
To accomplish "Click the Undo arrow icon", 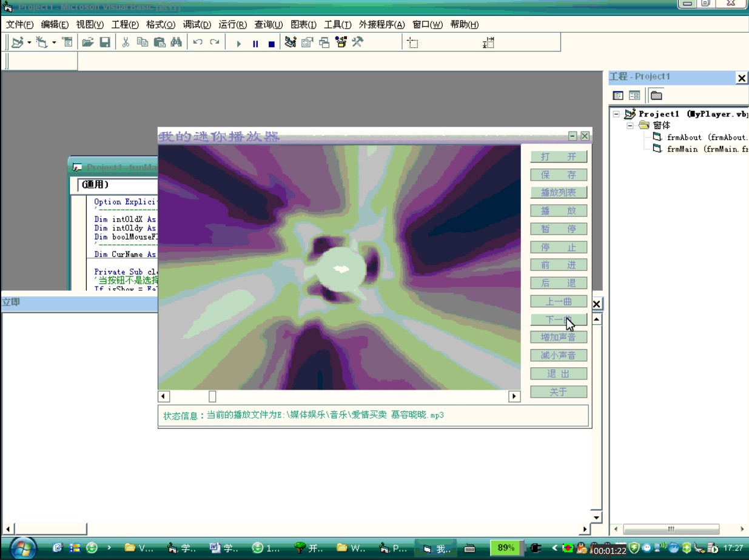I will (x=197, y=42).
